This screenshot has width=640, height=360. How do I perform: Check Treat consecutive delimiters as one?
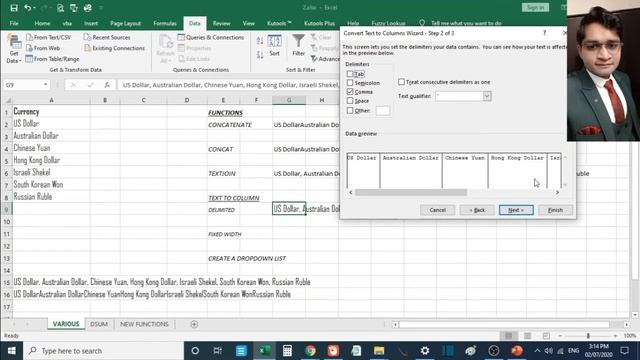(x=401, y=82)
